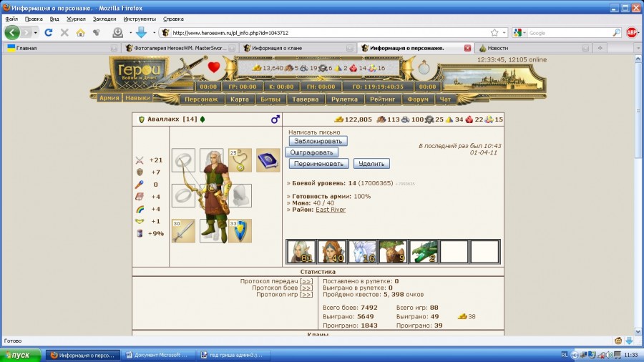Open new tab with plus button

coord(600,48)
